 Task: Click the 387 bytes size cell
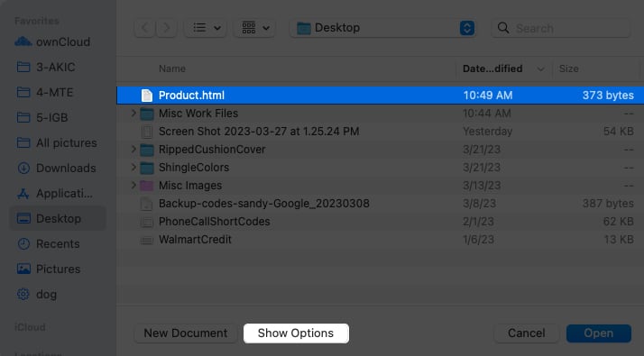(608, 204)
